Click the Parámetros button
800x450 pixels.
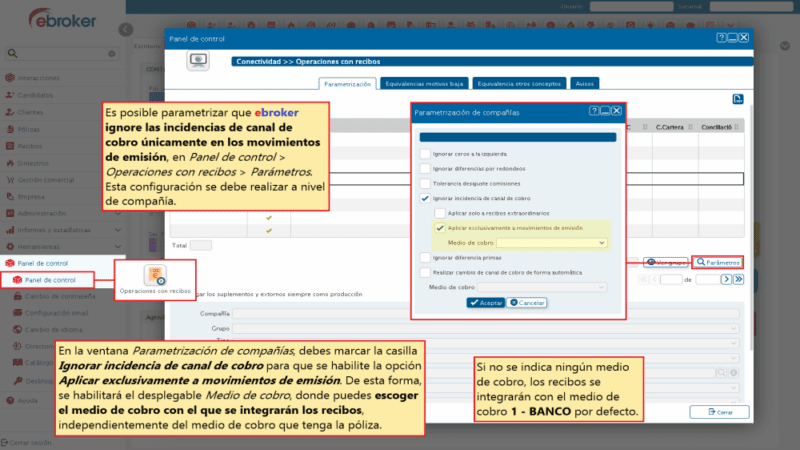click(x=717, y=262)
